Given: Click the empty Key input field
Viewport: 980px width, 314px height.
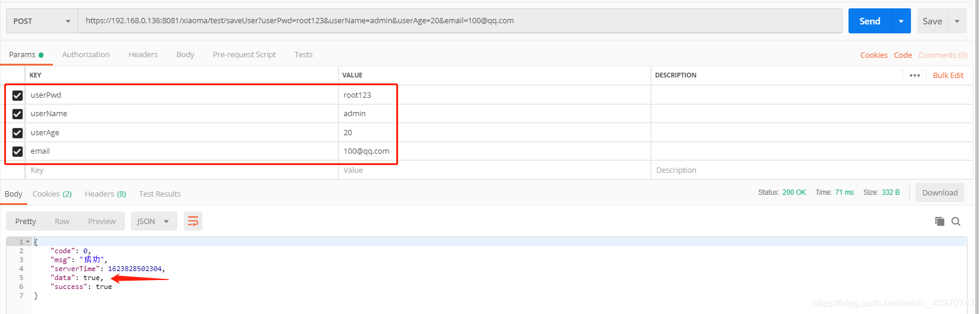Looking at the screenshot, I should [x=182, y=170].
